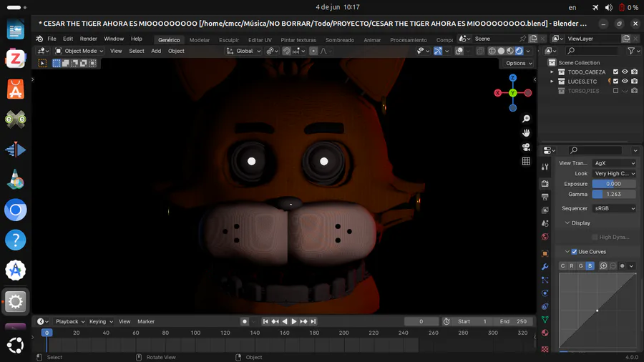Activate the pan view hand icon
The image size is (644, 362).
pyautogui.click(x=526, y=133)
